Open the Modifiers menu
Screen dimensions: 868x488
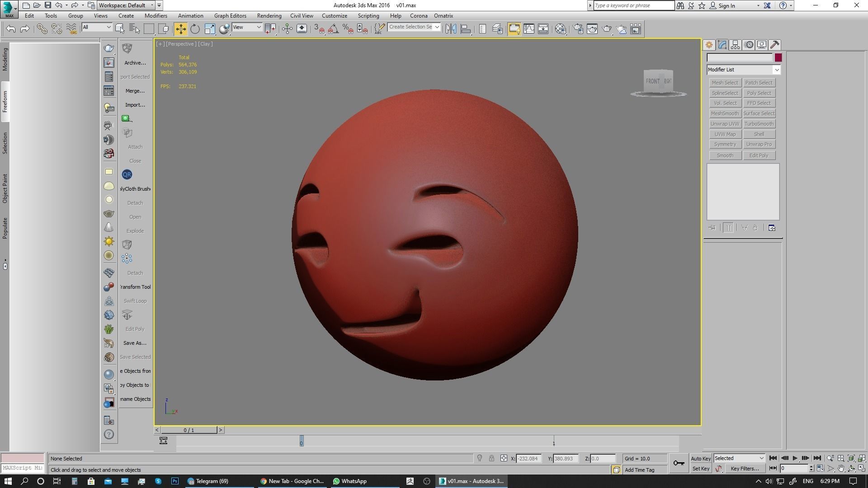point(156,16)
